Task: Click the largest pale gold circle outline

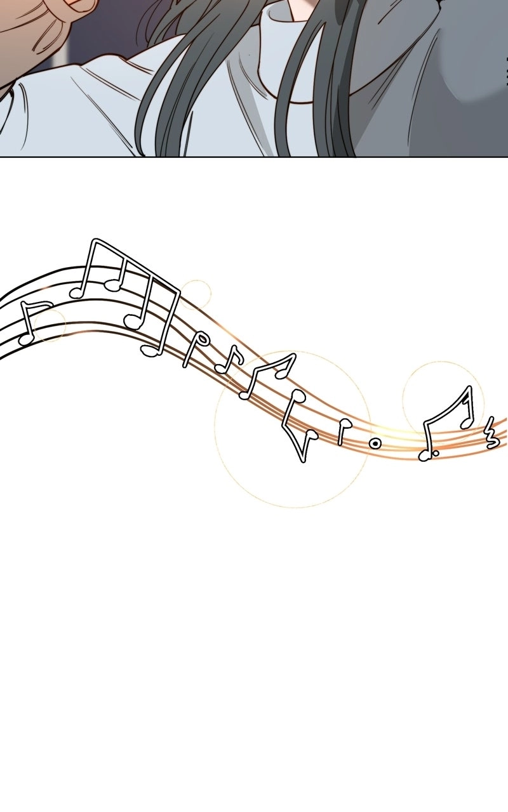Action: [293, 429]
